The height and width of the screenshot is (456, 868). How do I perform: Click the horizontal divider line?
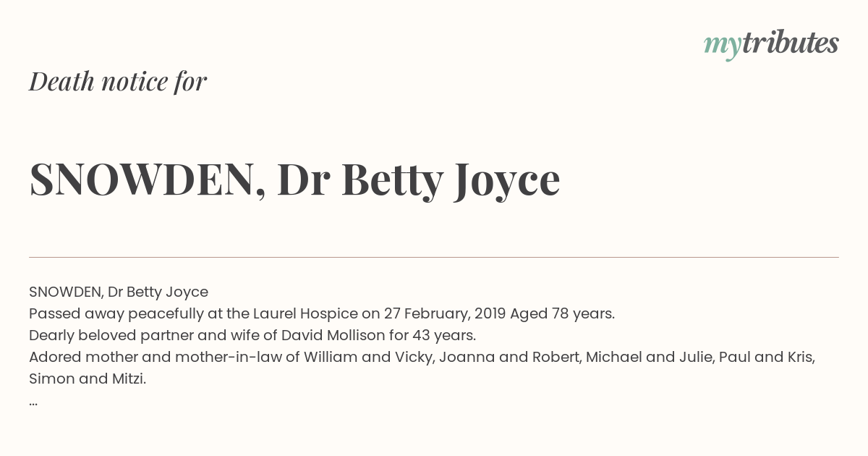pyautogui.click(x=434, y=257)
